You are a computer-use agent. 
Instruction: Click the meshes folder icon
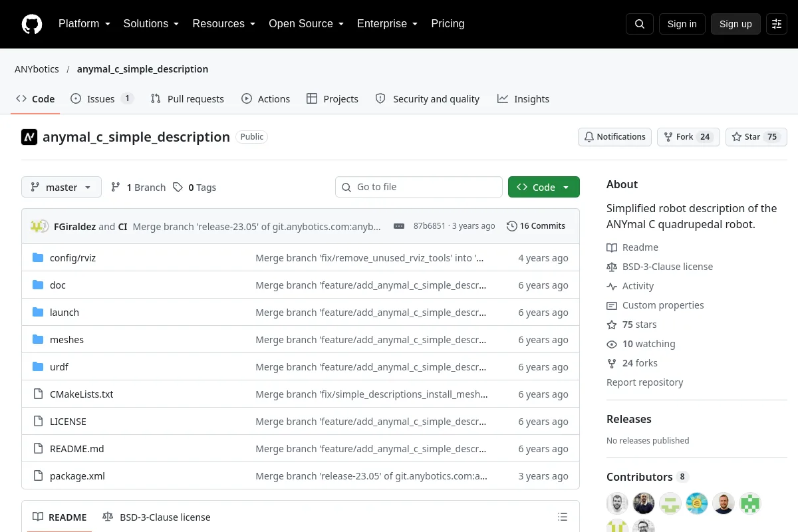38,340
